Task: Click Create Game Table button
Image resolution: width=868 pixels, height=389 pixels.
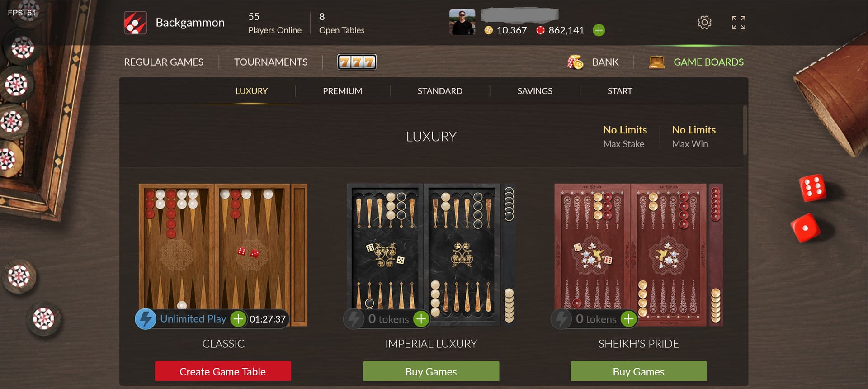Action: pyautogui.click(x=223, y=371)
